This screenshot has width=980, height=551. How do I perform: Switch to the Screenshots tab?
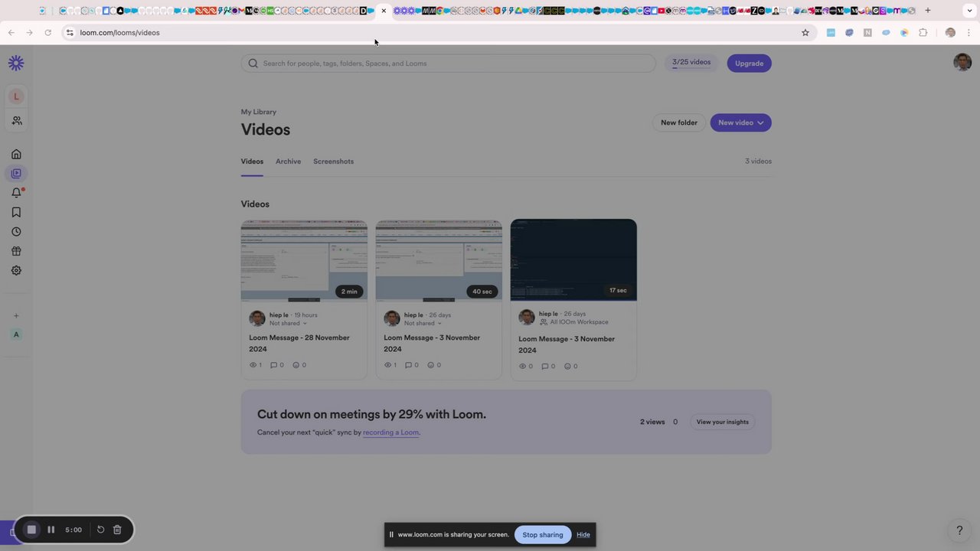333,161
